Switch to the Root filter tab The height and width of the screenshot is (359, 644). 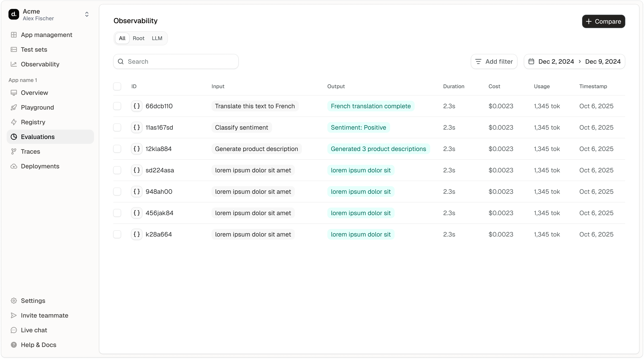pos(139,38)
